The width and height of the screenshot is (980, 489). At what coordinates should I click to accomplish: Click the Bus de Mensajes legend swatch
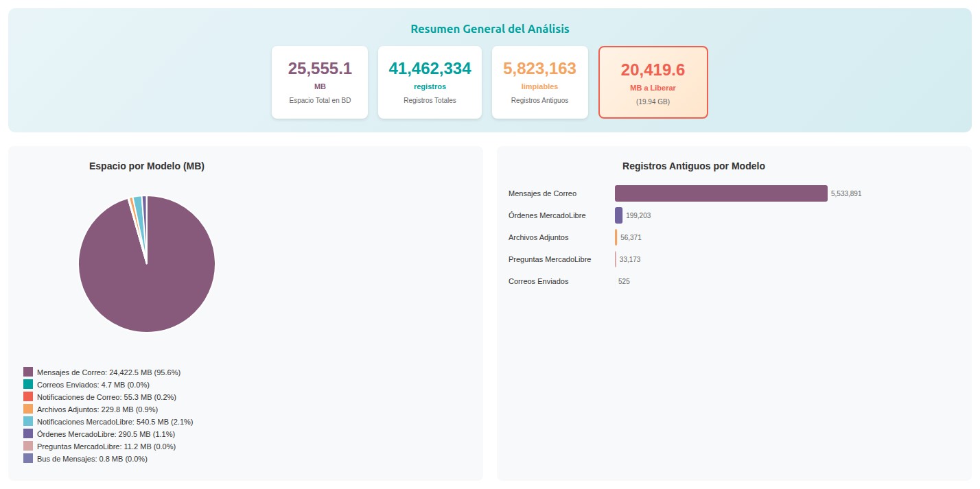(28, 458)
